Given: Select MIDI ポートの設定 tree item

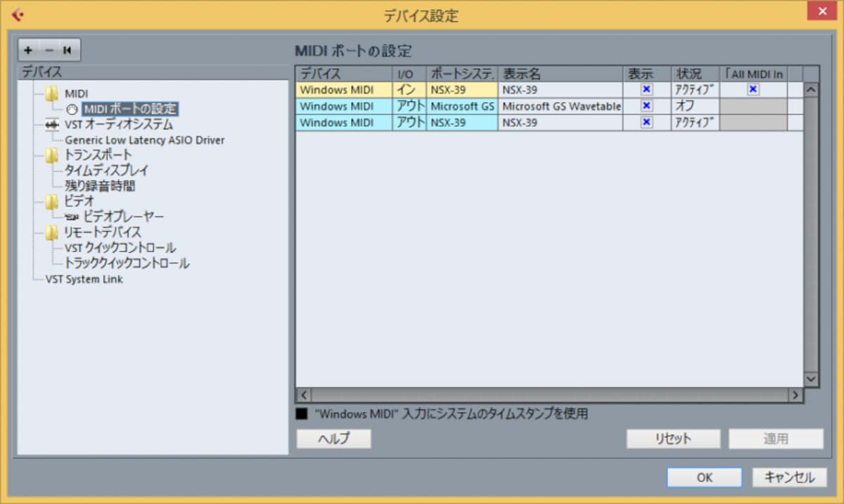Looking at the screenshot, I should point(129,109).
